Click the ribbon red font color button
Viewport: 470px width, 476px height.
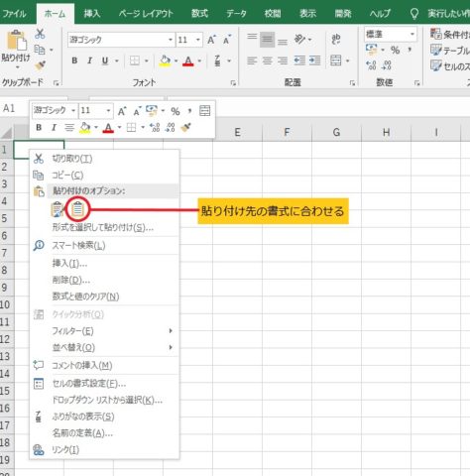188,60
